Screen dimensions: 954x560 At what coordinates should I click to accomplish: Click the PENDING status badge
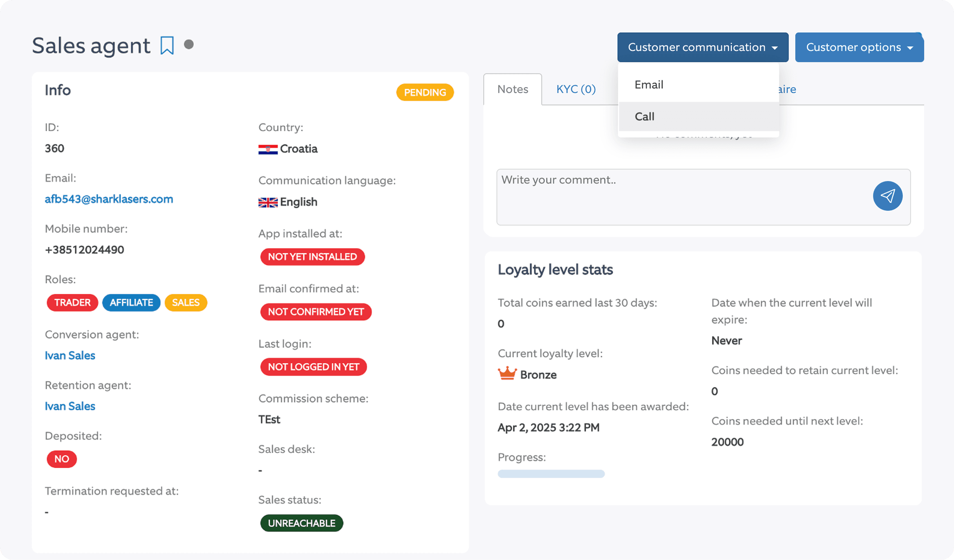(425, 92)
